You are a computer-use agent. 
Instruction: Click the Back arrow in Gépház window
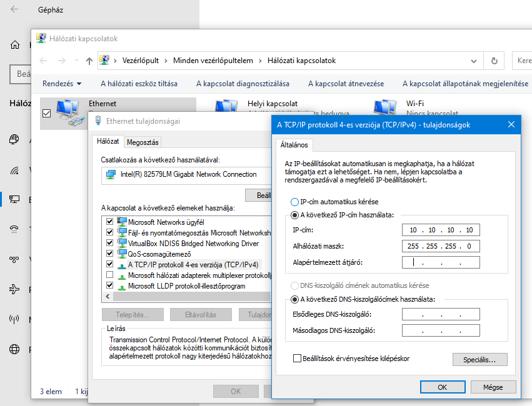click(x=14, y=10)
